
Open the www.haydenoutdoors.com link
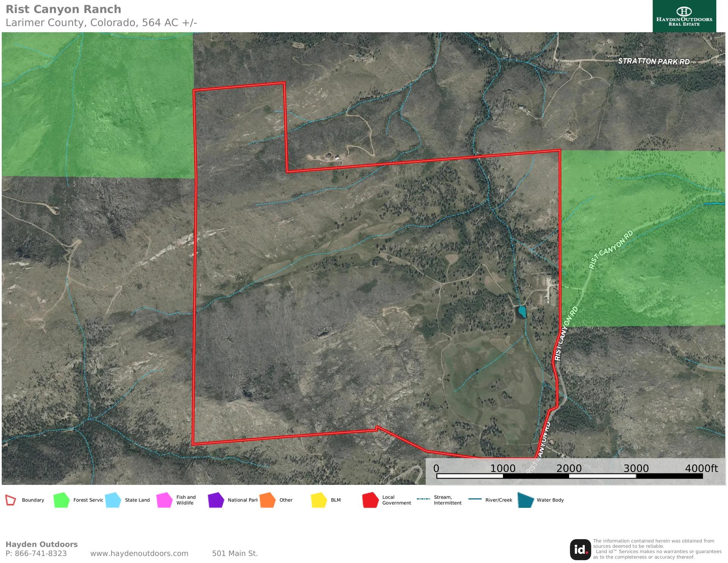[x=139, y=554]
